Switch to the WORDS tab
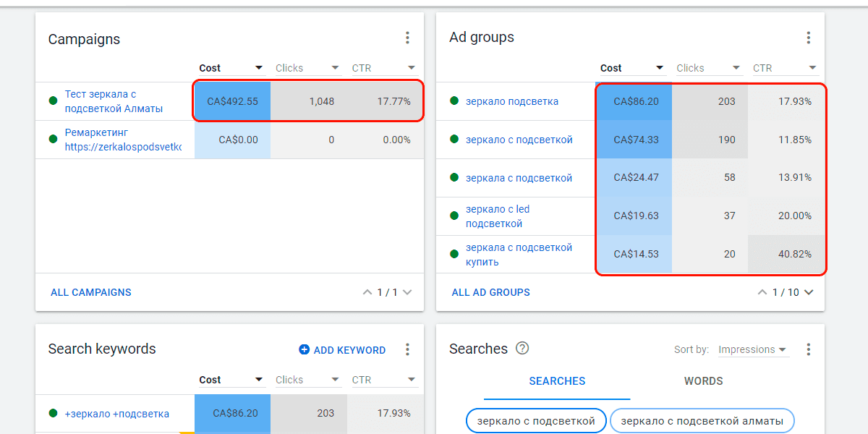The width and height of the screenshot is (868, 434). (703, 381)
